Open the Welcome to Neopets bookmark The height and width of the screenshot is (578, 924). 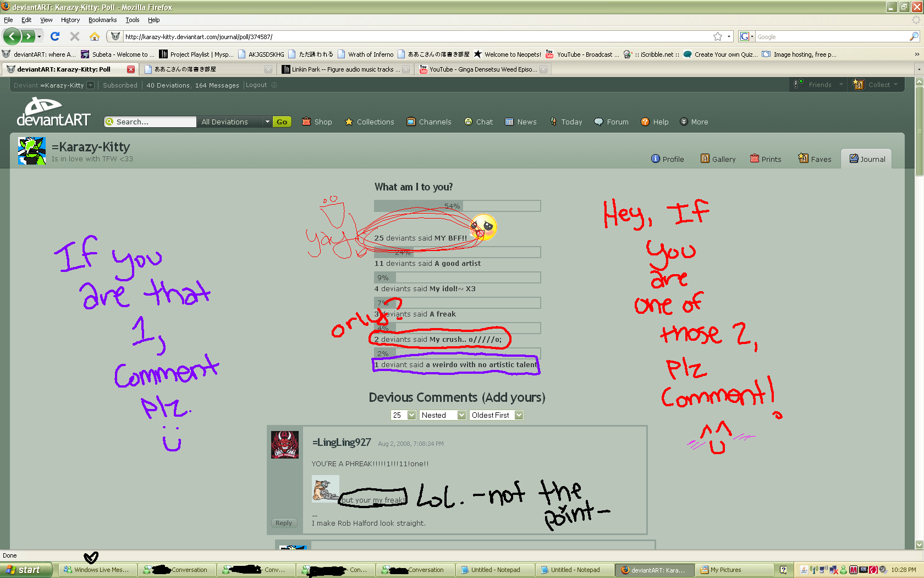point(508,54)
